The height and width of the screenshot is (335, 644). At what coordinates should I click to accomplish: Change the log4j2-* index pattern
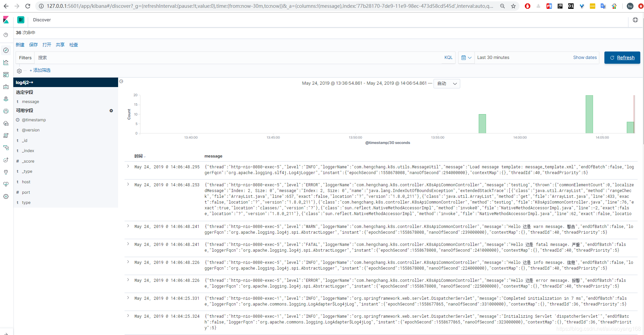point(66,82)
